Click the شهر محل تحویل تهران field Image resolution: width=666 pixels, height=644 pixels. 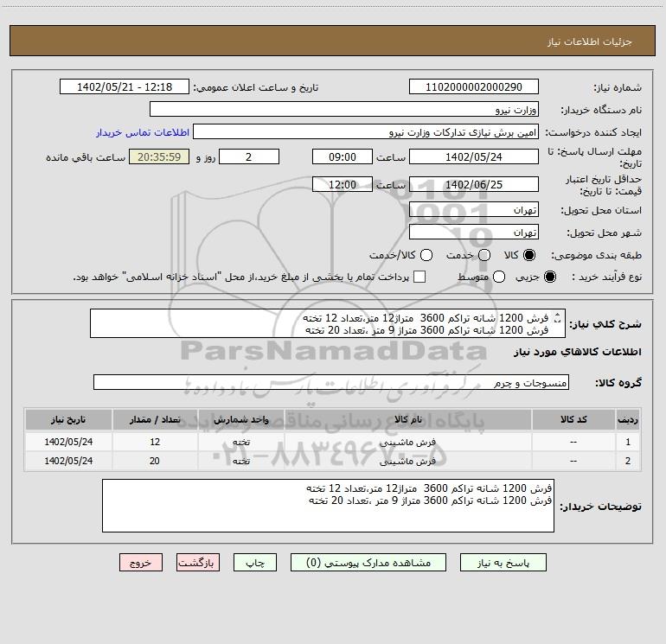(x=474, y=232)
